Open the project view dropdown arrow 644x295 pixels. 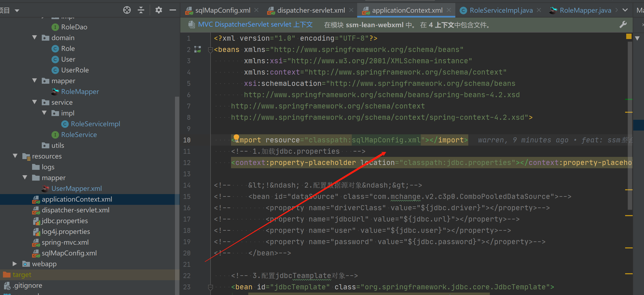[x=17, y=10]
